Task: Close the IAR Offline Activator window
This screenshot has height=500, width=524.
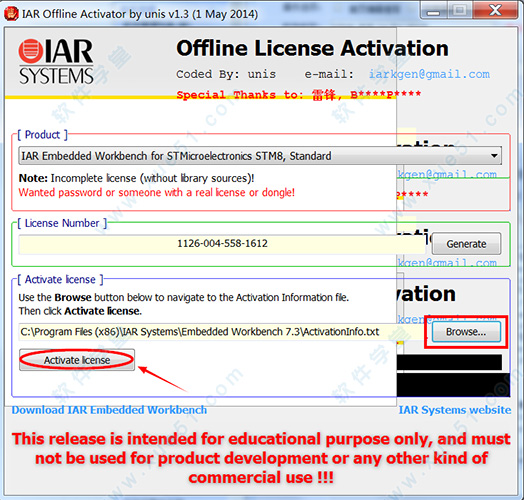Action: [495, 10]
